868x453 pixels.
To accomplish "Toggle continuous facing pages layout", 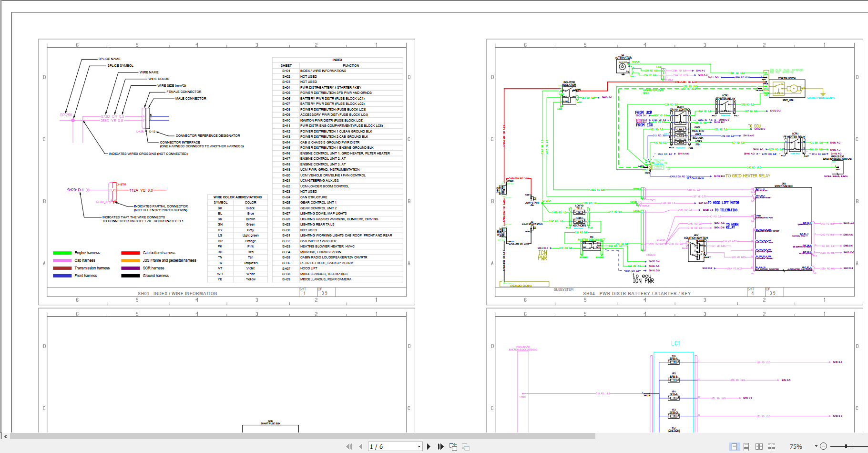I will [772, 447].
